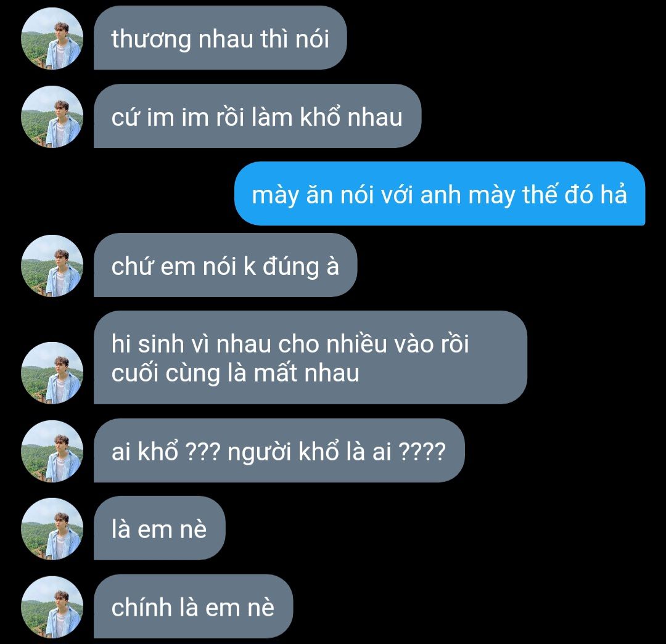Tap avatar beside 'chứ em nói k đúng à'

tap(52, 266)
